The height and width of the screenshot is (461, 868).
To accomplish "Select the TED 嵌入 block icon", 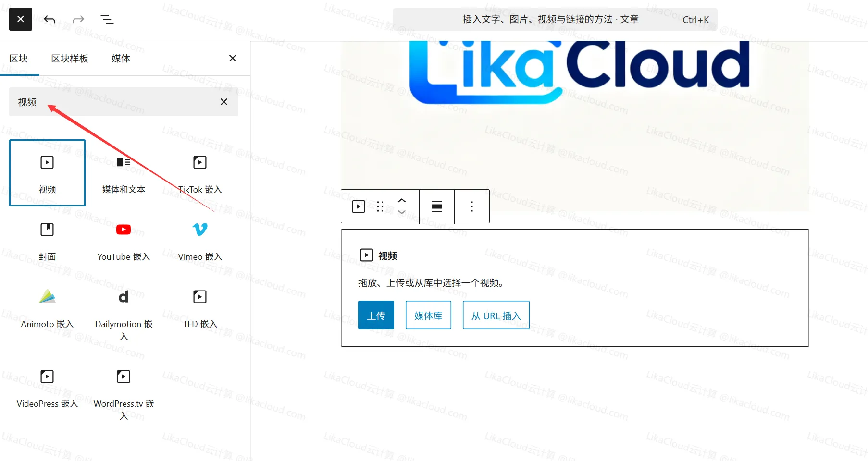I will 199,297.
